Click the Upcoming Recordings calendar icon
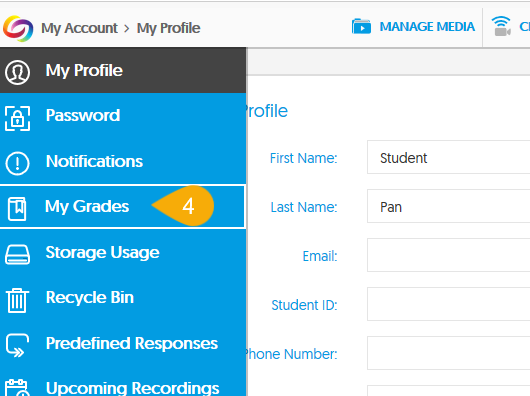 17,388
